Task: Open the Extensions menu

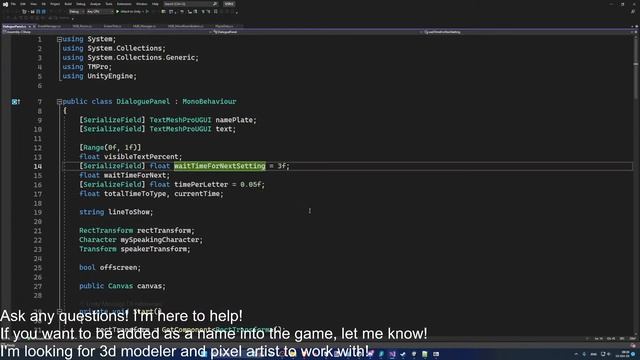Action: point(124,4)
